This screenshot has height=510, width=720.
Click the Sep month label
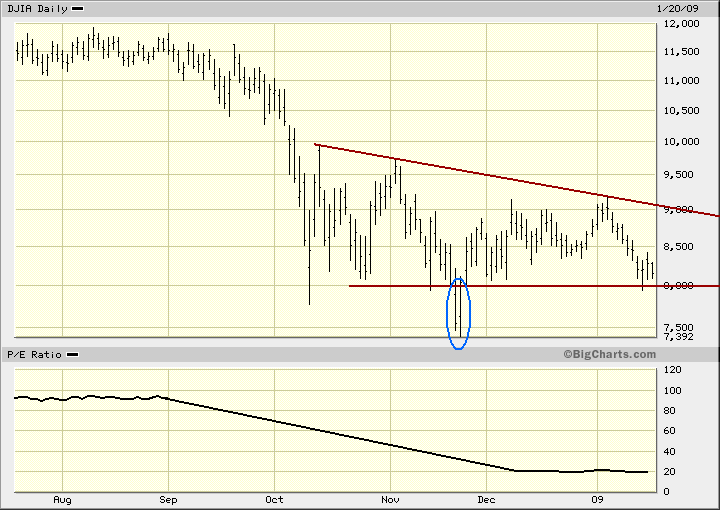click(x=168, y=500)
